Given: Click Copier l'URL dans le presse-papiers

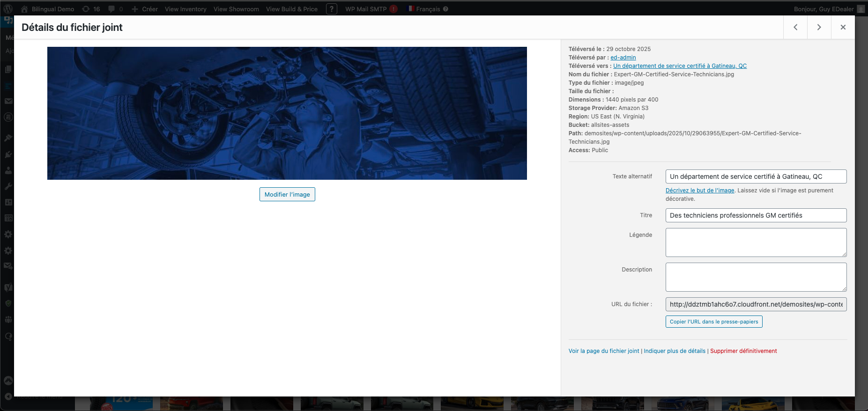Looking at the screenshot, I should (x=713, y=322).
